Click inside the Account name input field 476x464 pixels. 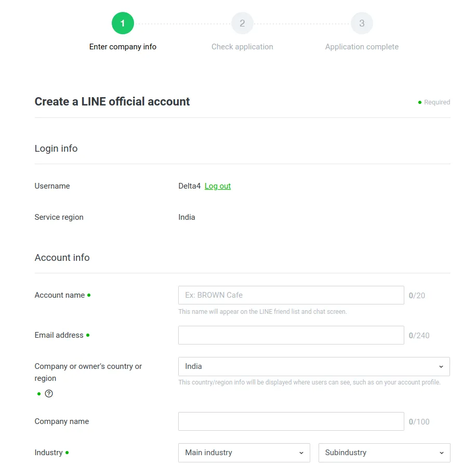click(291, 295)
